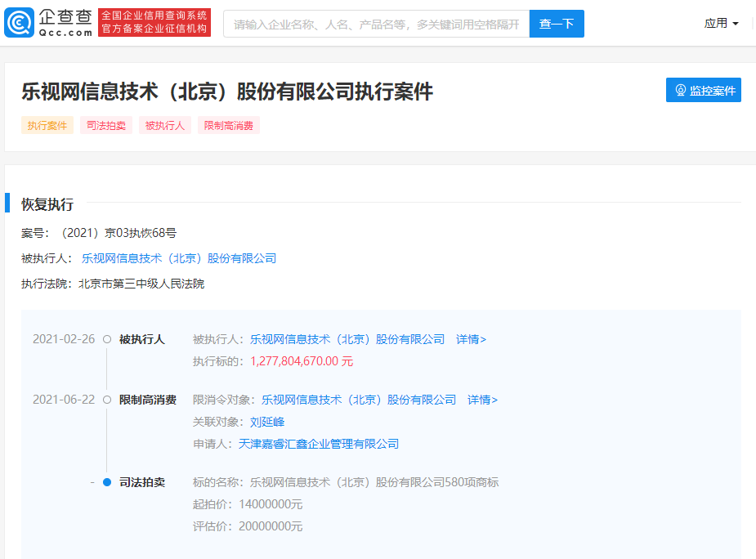
Task: Click the 司法拍卖 blue timeline node
Action: (107, 482)
